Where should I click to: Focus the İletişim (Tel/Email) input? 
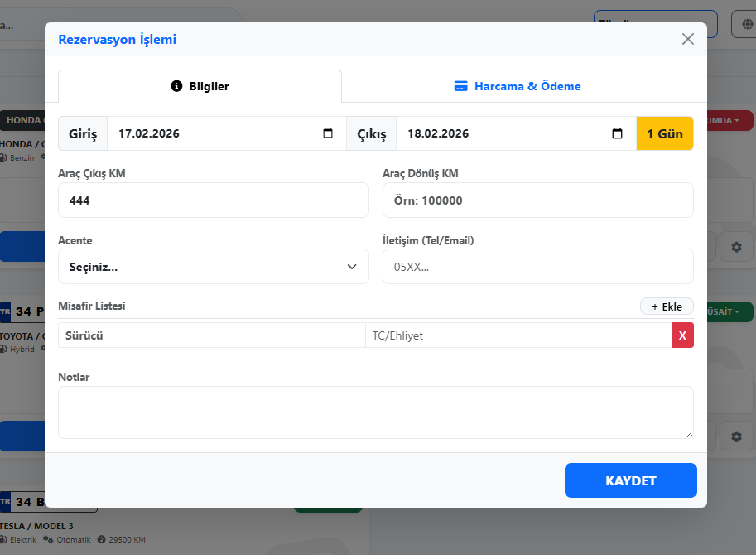[x=537, y=267]
